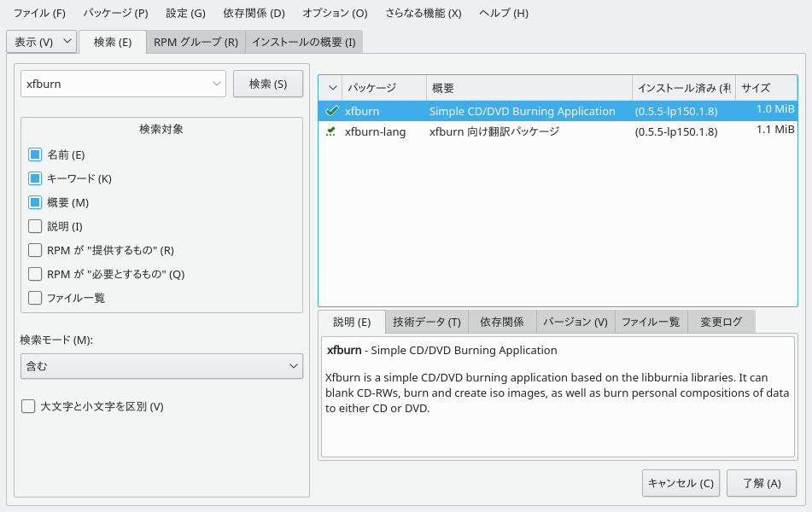Screen dimensions: 812x512
Task: Click the 1.1 MiB size cell
Action: click(x=774, y=130)
